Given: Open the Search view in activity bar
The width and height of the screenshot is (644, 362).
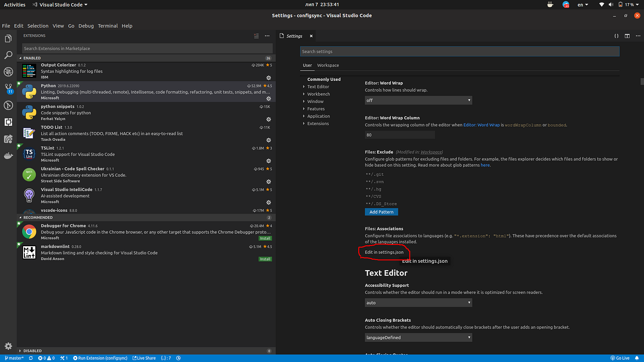Looking at the screenshot, I should pos(8,55).
